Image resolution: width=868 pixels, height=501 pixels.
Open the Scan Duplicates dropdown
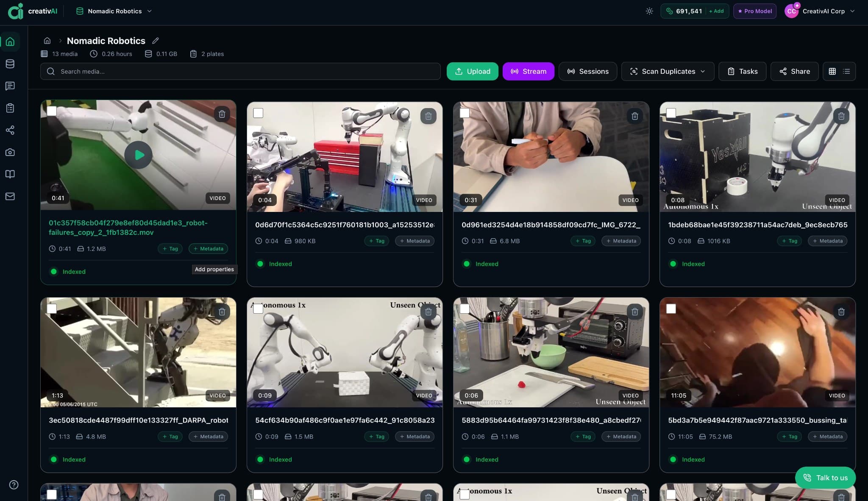[668, 71]
